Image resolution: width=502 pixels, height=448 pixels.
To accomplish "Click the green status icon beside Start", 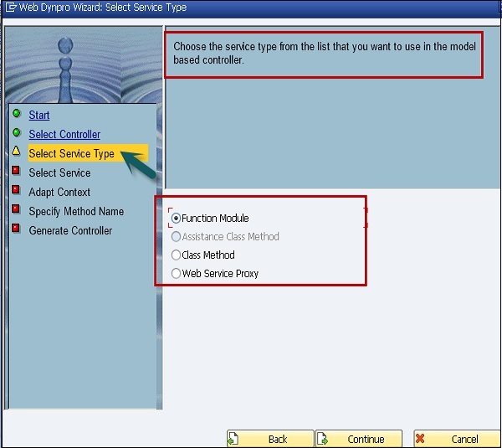I will click(x=17, y=114).
